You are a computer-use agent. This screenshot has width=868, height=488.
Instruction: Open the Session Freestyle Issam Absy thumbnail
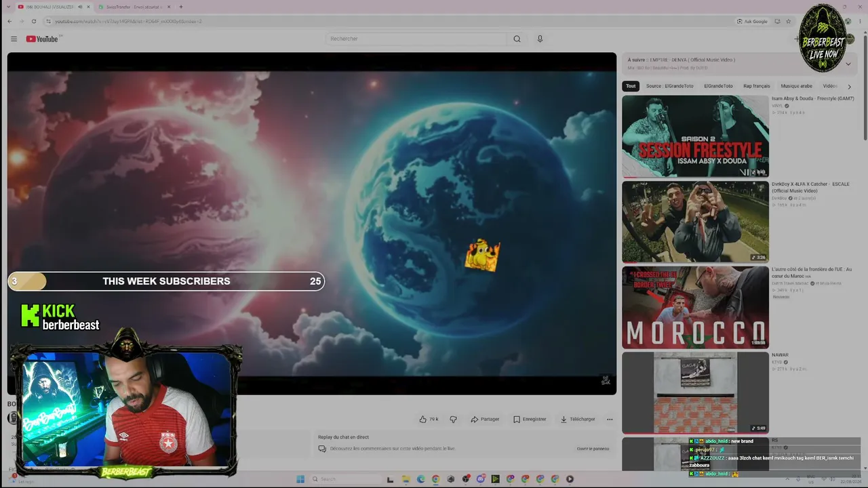[695, 136]
